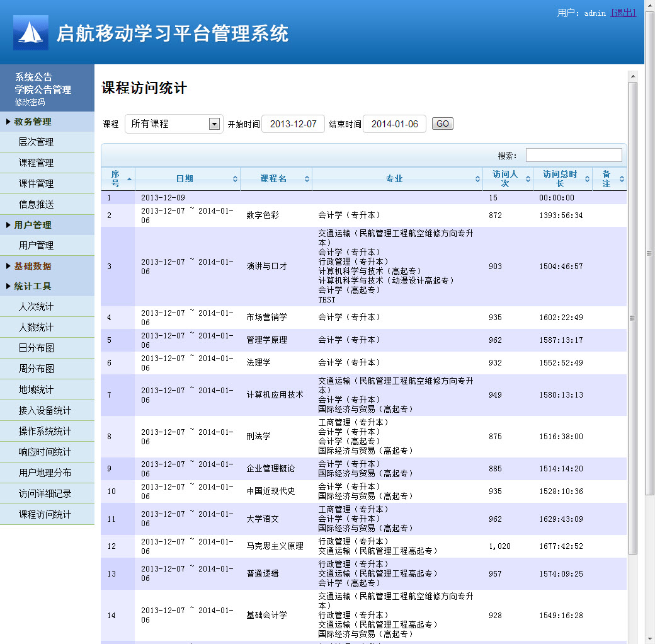
Task: Click the 搜索 search box
Action: [573, 155]
